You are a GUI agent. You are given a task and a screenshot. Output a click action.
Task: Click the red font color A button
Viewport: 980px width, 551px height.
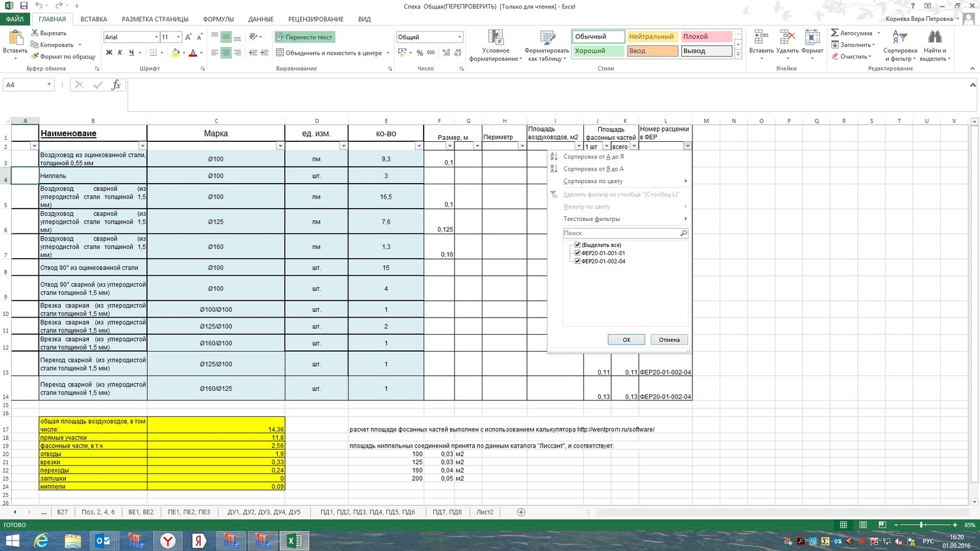pos(193,53)
